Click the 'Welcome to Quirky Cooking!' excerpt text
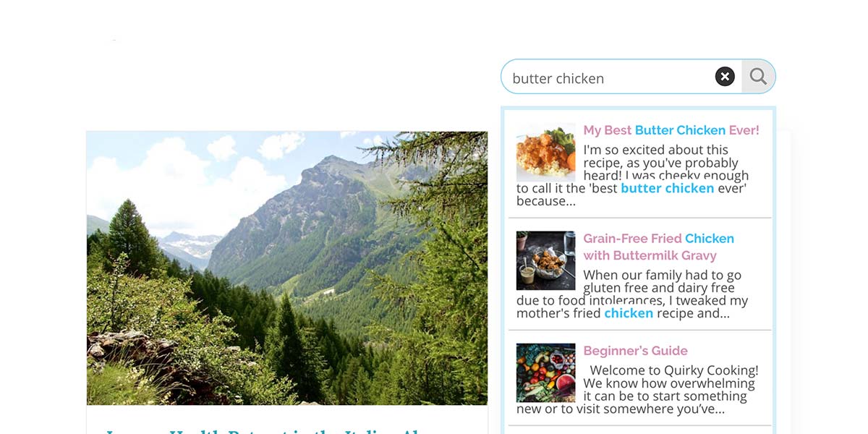The image size is (868, 434). click(674, 370)
